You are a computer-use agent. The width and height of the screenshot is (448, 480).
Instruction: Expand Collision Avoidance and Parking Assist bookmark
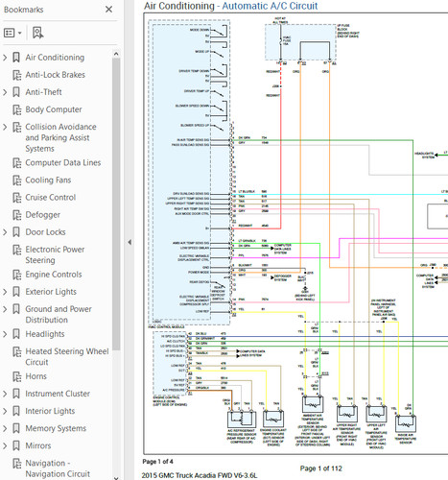click(x=5, y=127)
